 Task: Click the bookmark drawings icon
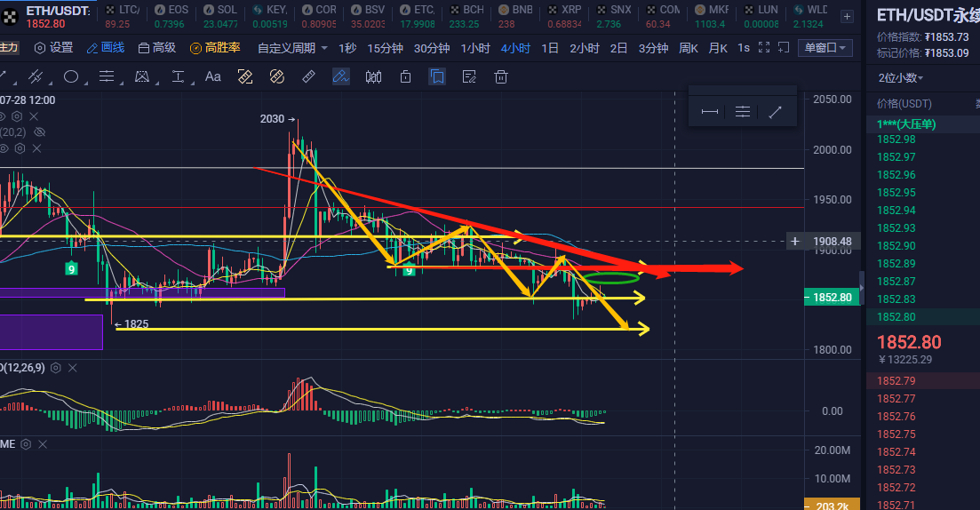[x=437, y=77]
